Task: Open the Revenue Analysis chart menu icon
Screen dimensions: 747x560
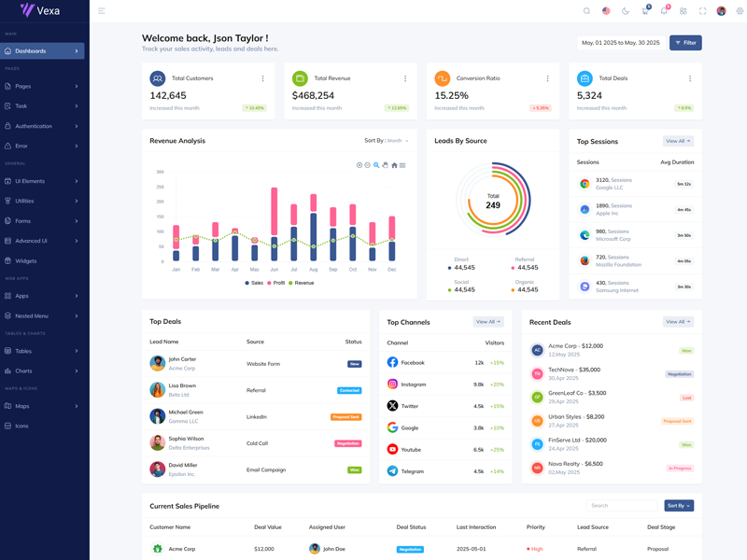Action: 402,165
